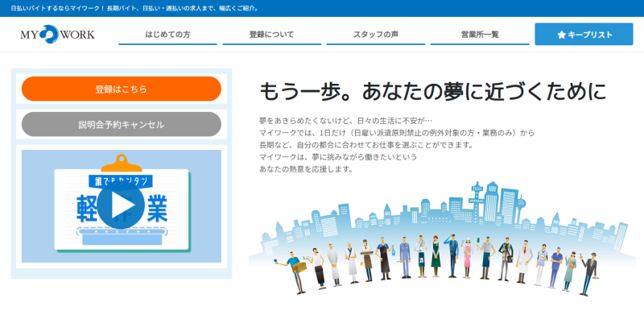Click the orange 登録はこちら button
Viewport: 644px width, 311px height.
[x=122, y=89]
